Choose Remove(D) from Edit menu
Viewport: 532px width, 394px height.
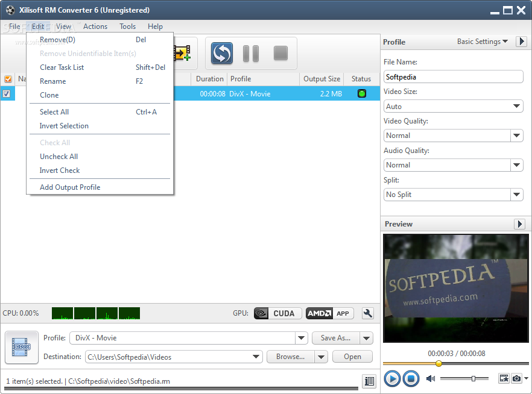[100, 40]
